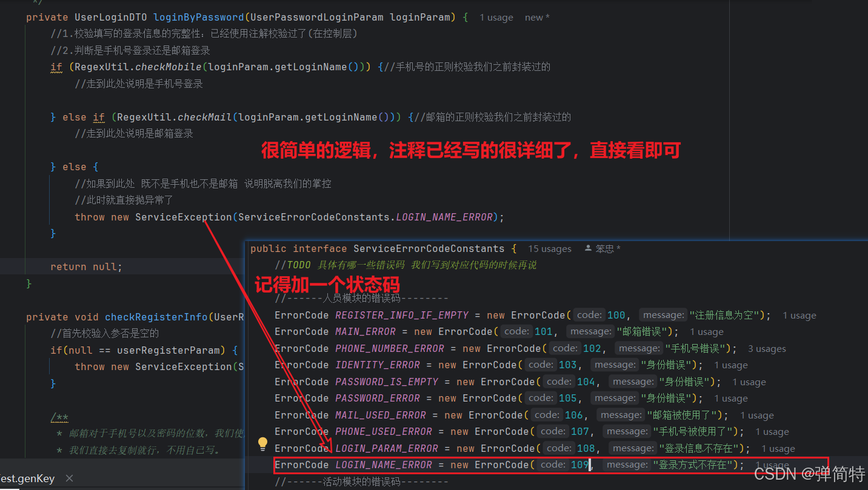Click the message string "手机号被使用了"

pos(693,431)
